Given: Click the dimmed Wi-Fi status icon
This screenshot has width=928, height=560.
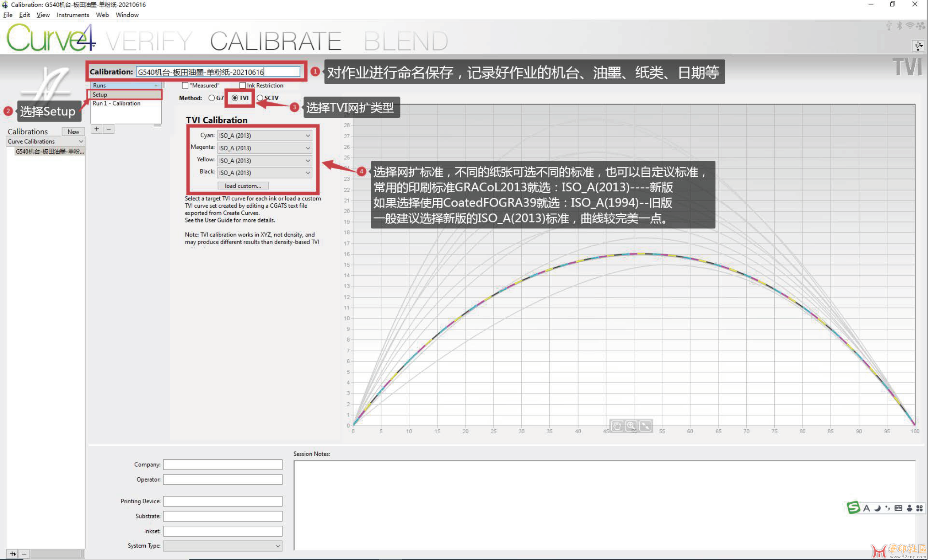Looking at the screenshot, I should tap(909, 26).
